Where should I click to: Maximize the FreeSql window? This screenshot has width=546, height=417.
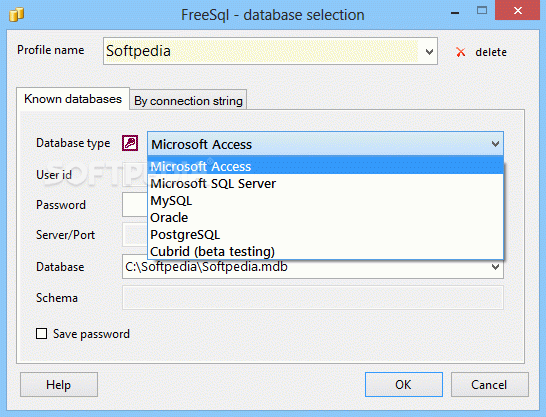click(x=482, y=11)
